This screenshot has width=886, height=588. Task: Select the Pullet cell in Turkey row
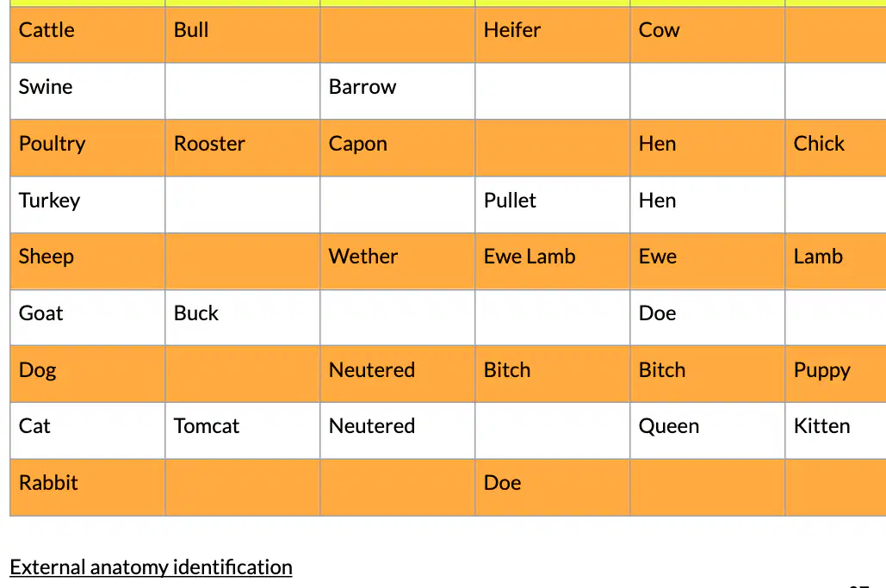point(552,205)
